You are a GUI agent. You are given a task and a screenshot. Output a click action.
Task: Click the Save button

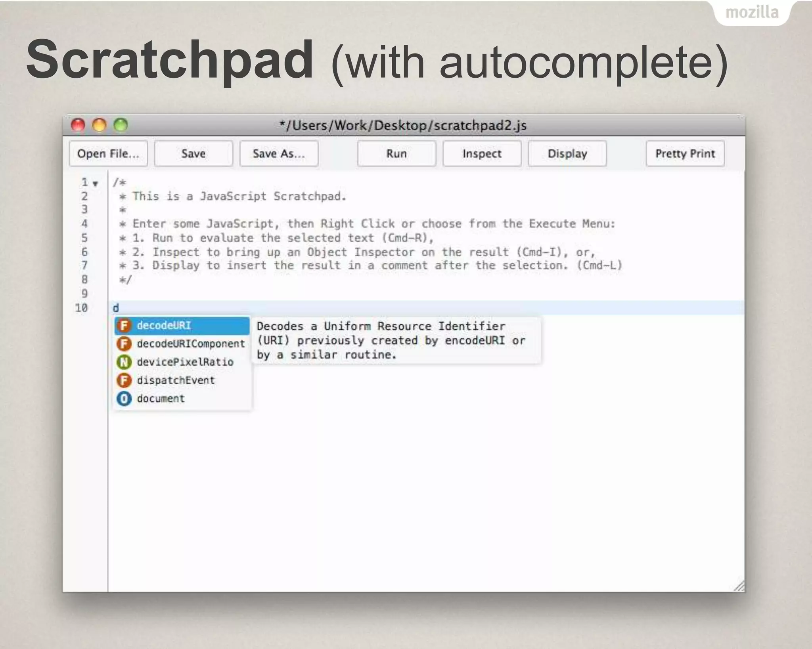pos(193,154)
